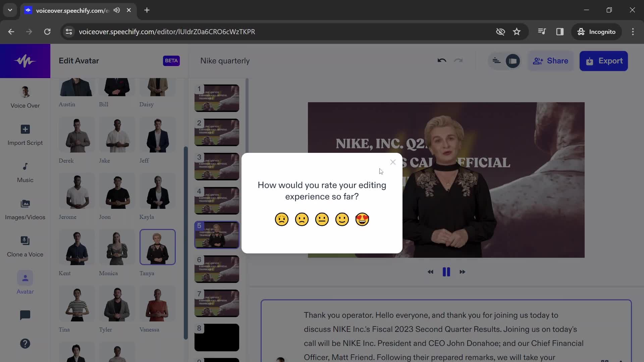Viewport: 644px width, 362px height.
Task: Open the browser side panel icon
Action: (560, 32)
